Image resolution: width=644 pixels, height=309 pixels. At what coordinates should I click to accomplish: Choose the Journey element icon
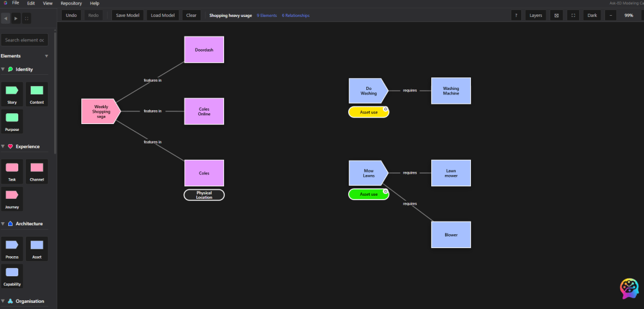click(12, 197)
